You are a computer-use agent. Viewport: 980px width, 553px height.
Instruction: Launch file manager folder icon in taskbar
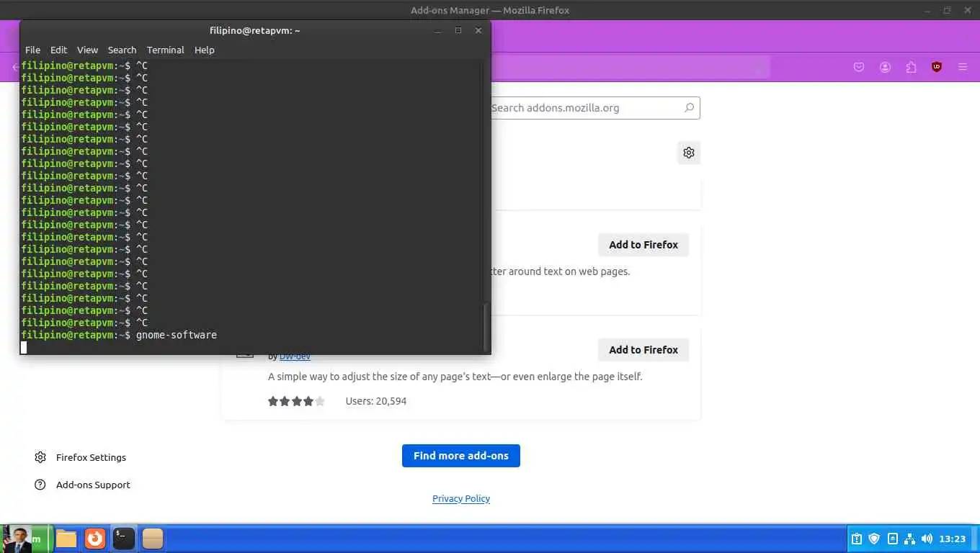click(66, 539)
